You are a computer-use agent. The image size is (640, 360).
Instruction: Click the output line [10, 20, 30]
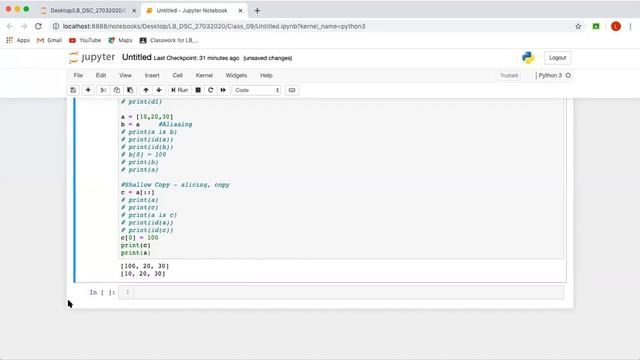click(142, 274)
